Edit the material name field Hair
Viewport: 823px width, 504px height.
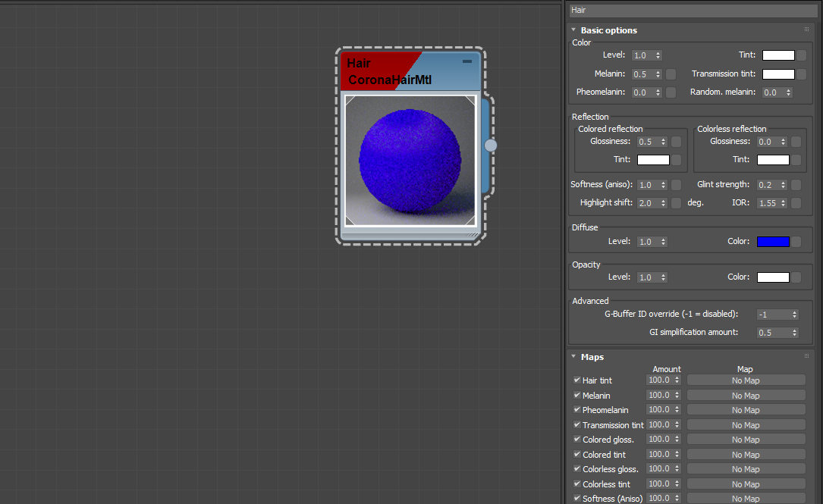tap(693, 10)
